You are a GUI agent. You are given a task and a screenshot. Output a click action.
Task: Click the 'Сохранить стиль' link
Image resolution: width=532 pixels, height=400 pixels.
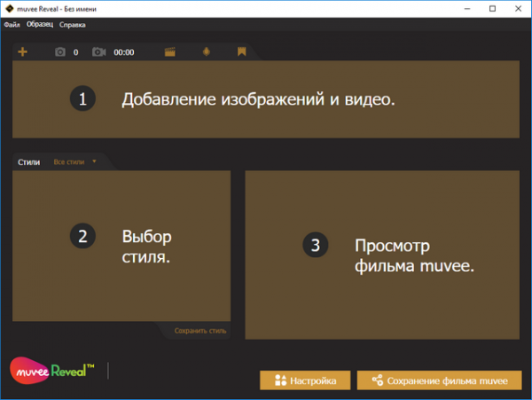click(200, 331)
